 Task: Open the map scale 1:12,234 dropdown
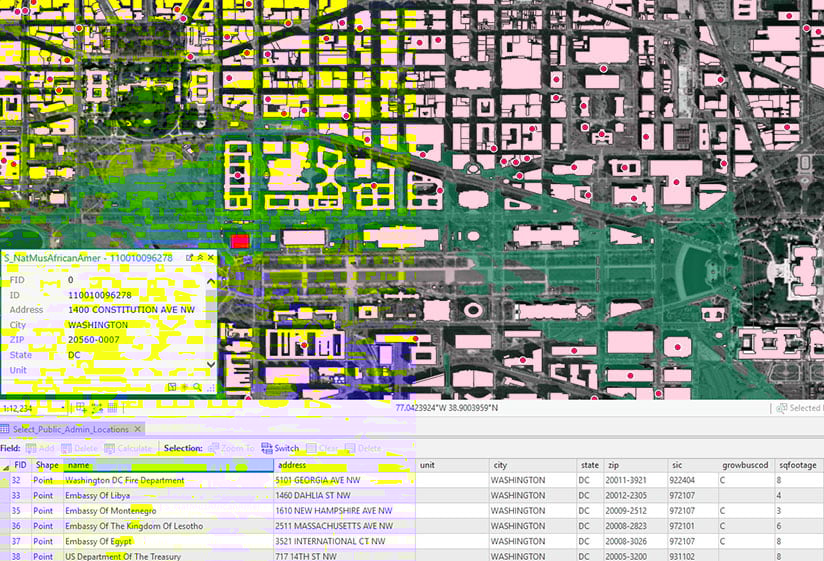point(63,408)
